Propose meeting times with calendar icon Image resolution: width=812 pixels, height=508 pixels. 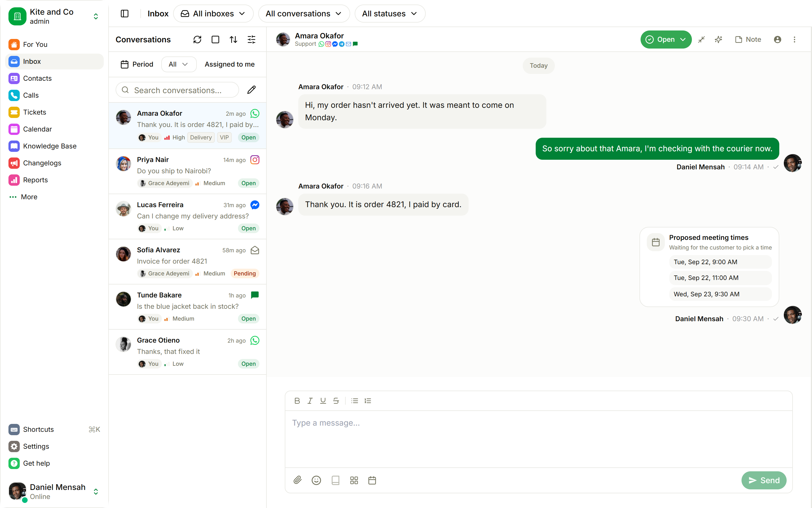[372, 480]
